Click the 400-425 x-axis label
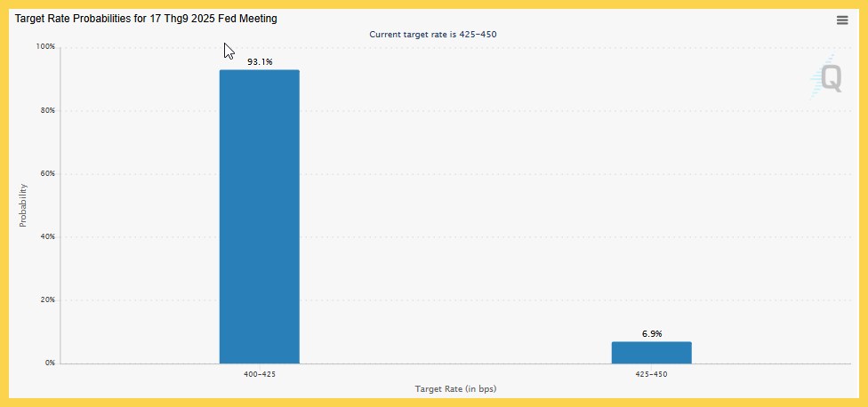Screen dimensions: 868x407 point(260,374)
